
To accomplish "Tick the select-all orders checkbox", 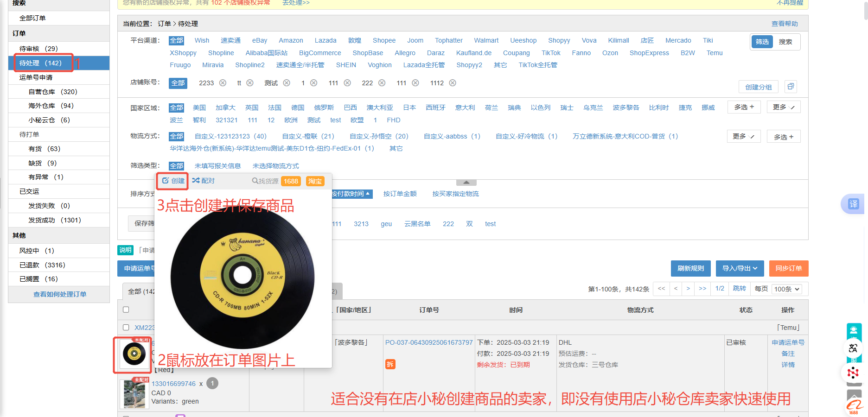I will pos(126,310).
